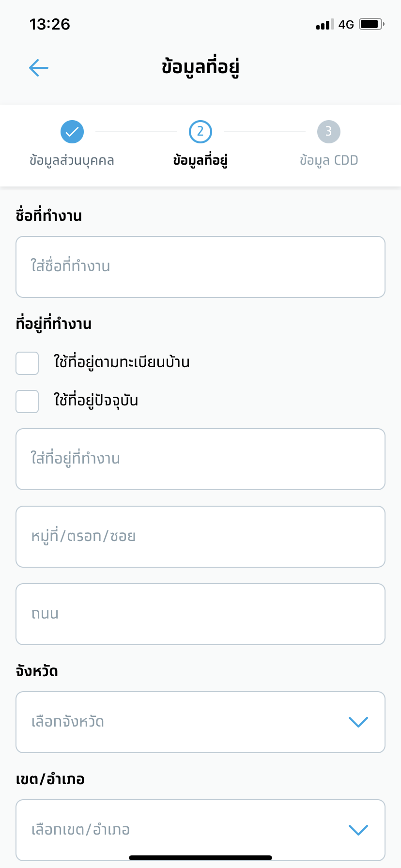
Task: Tap the completed step checkmark icon
Action: pyautogui.click(x=72, y=132)
